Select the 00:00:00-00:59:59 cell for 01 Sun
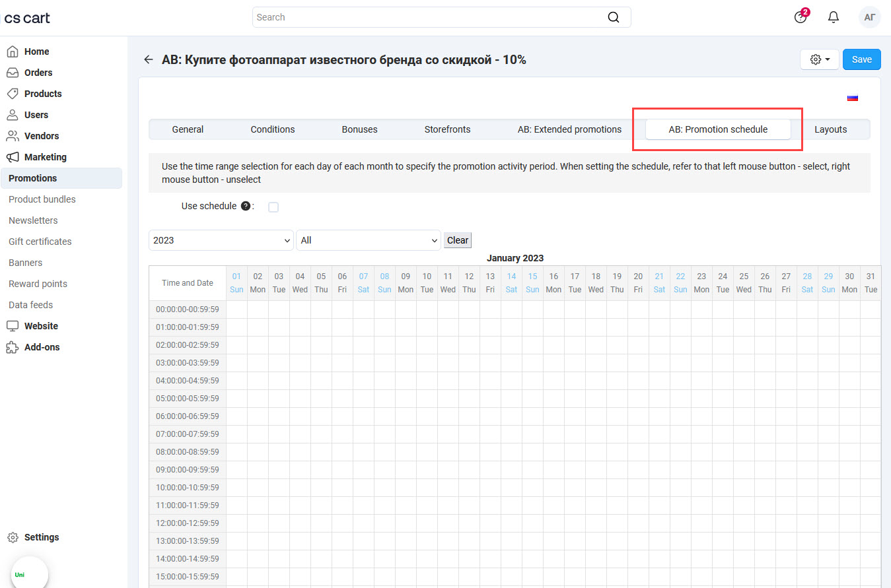The image size is (891, 588). pos(236,310)
